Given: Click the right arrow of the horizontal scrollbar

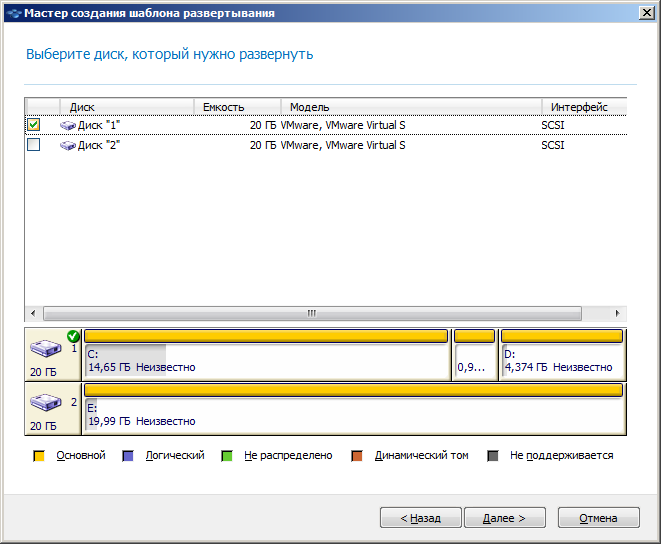Looking at the screenshot, I should 618,313.
